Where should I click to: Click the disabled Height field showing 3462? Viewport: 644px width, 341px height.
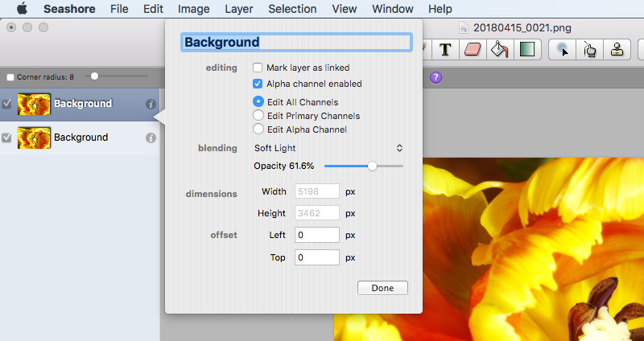pos(317,213)
